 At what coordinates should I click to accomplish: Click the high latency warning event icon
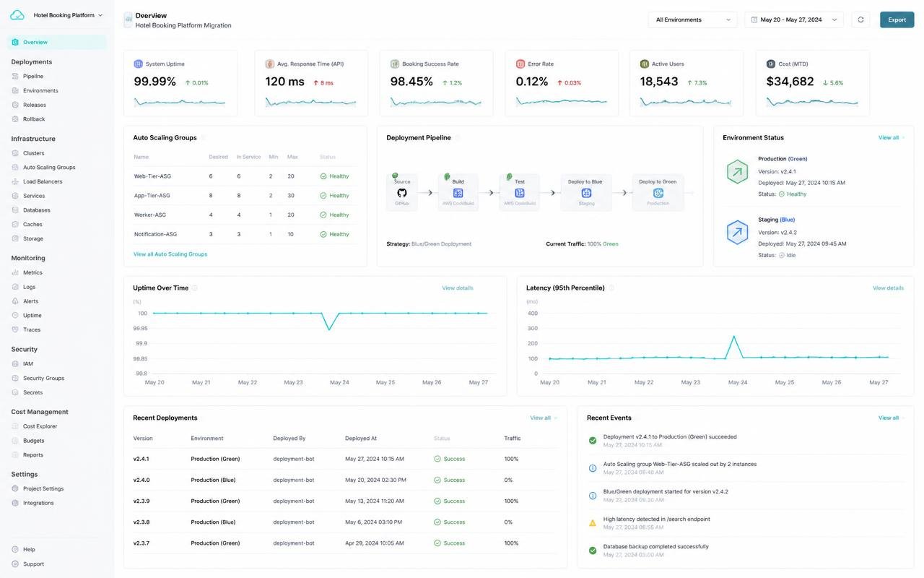pos(593,522)
